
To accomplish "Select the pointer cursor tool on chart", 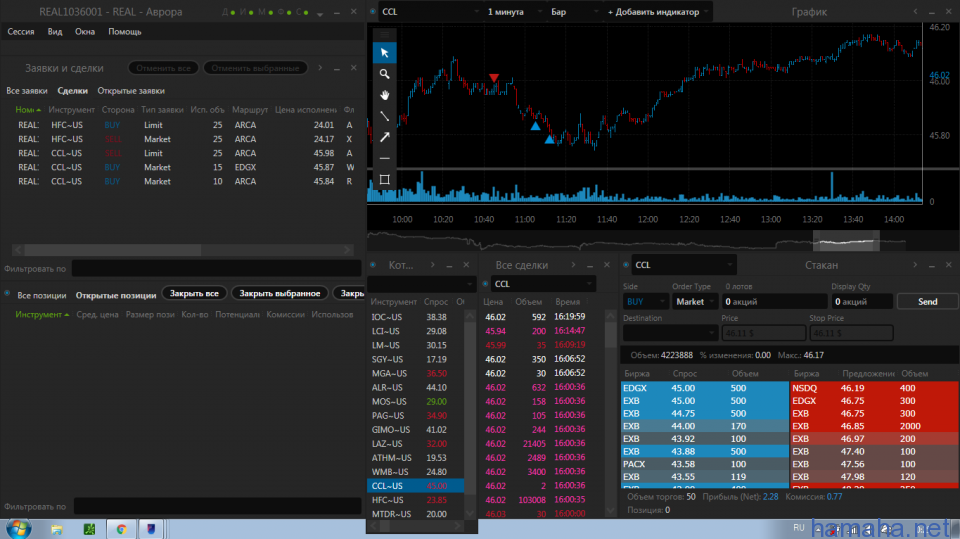I will pyautogui.click(x=384, y=53).
